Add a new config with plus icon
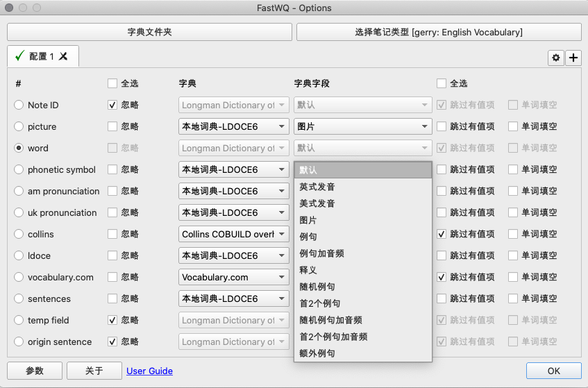The image size is (588, 388). 573,58
